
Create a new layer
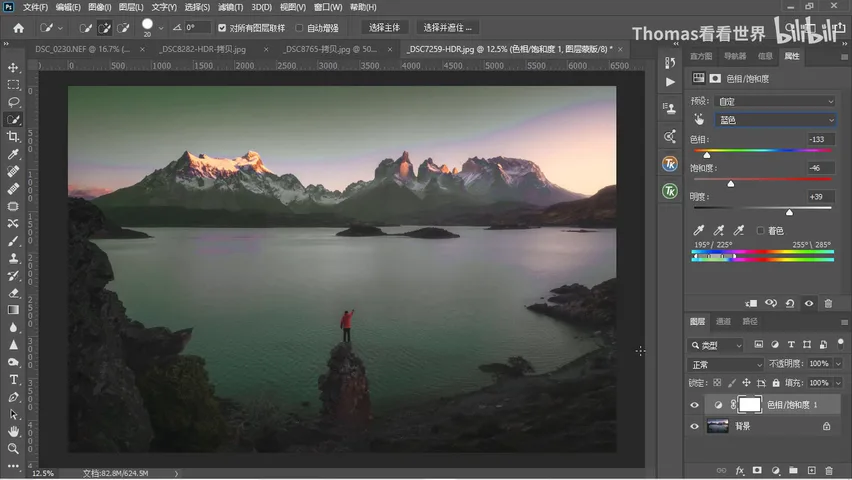[x=811, y=470]
